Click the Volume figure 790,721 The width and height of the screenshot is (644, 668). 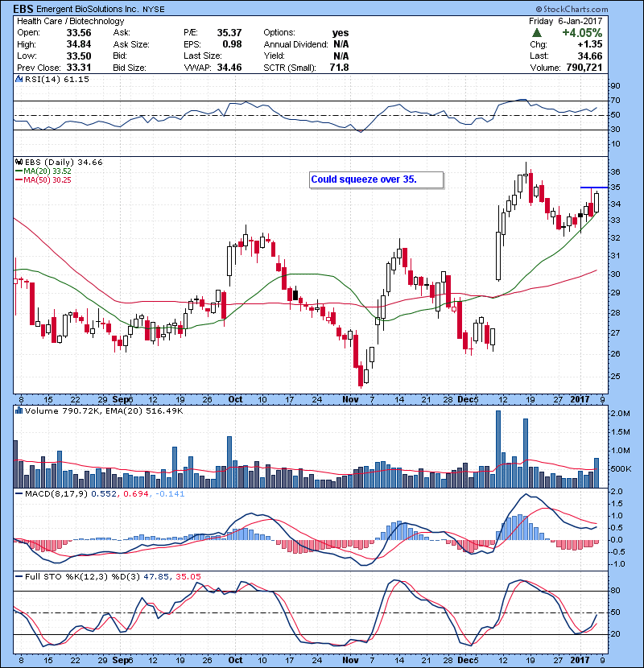[x=584, y=68]
